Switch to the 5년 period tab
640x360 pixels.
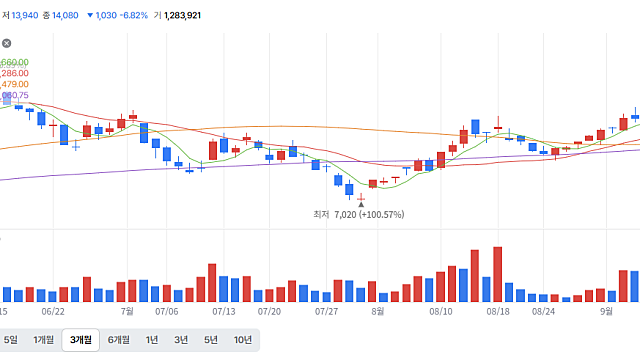point(211,340)
